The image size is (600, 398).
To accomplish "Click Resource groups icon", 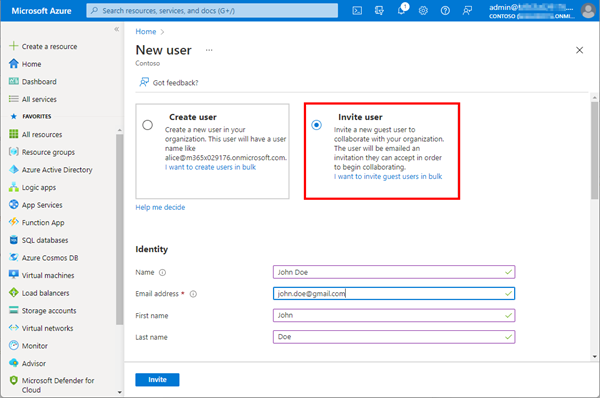I will pyautogui.click(x=13, y=152).
